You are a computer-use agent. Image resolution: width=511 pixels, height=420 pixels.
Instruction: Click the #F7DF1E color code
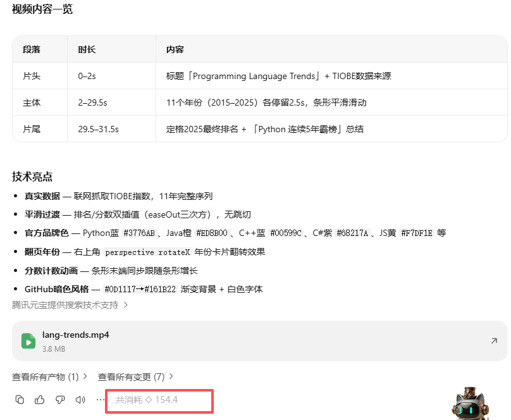417,233
